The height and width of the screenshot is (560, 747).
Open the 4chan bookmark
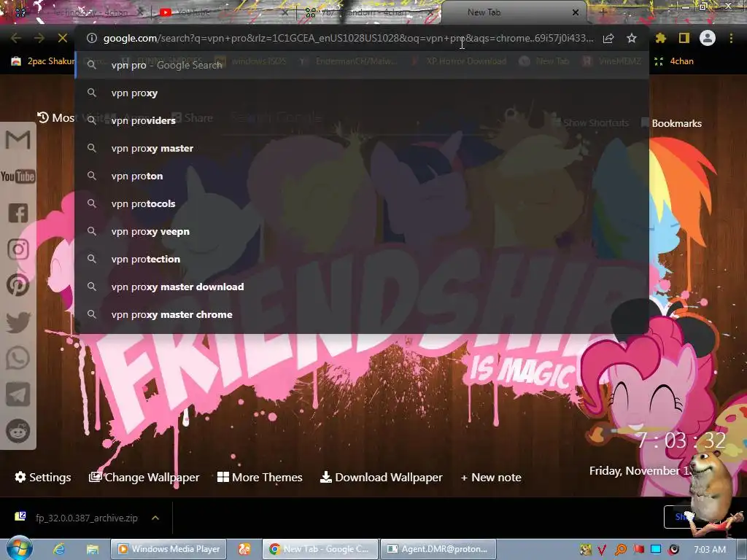pos(674,61)
